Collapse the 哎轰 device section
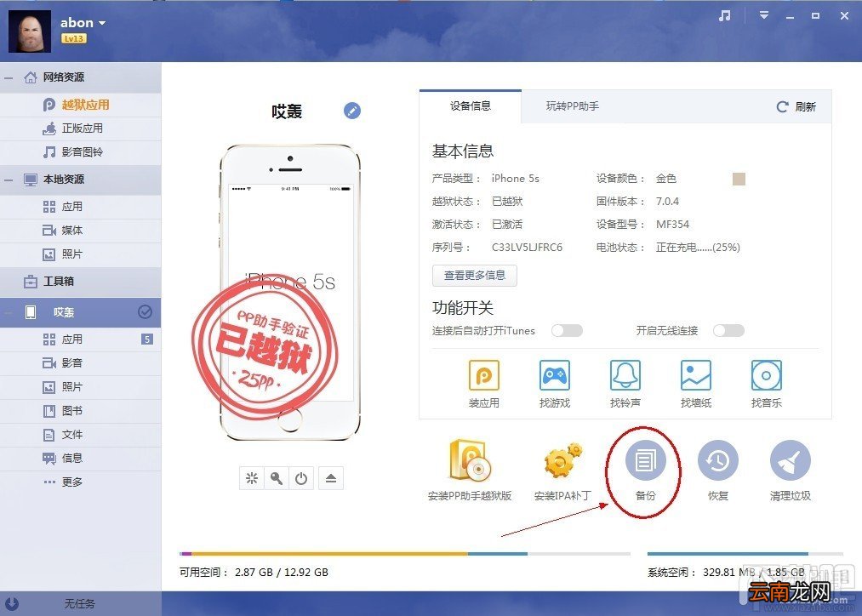The image size is (862, 616). 9,312
